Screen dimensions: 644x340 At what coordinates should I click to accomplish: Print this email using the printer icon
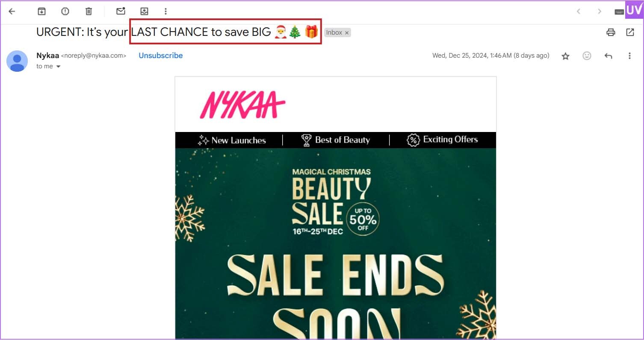(x=611, y=32)
